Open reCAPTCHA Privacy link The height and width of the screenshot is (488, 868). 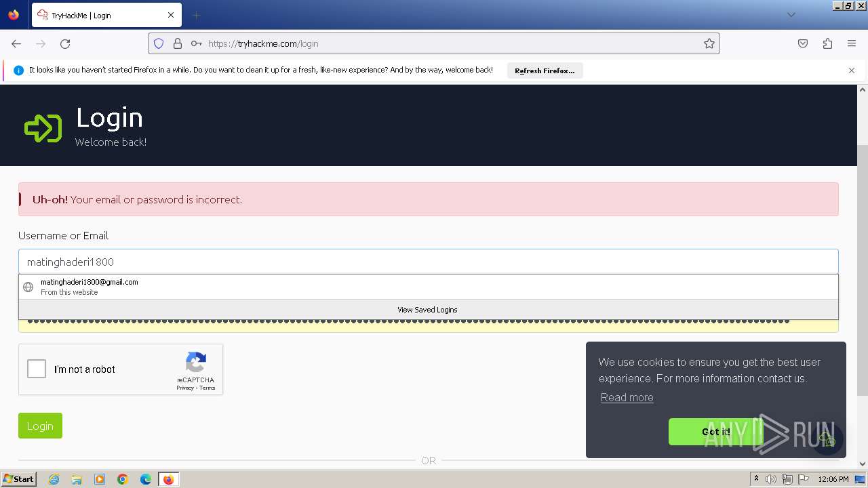(x=185, y=388)
